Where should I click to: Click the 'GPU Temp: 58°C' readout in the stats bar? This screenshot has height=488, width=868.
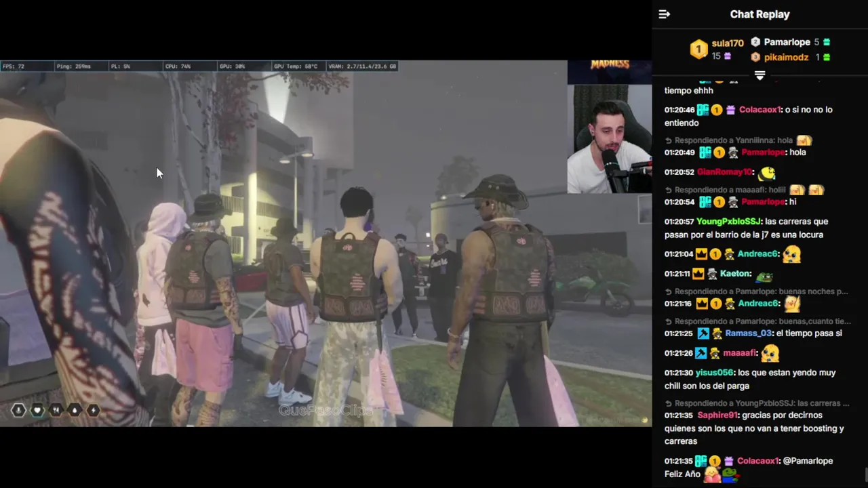296,66
